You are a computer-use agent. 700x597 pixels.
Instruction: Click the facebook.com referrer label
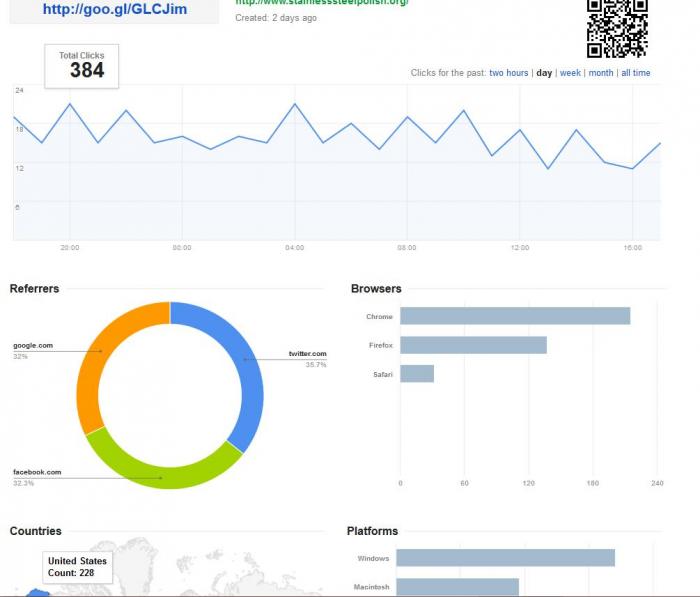click(x=37, y=472)
